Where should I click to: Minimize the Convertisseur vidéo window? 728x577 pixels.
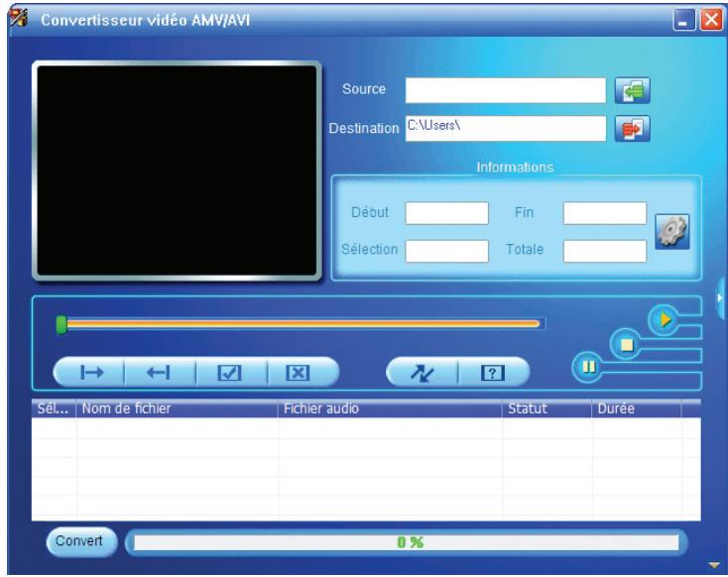click(684, 20)
